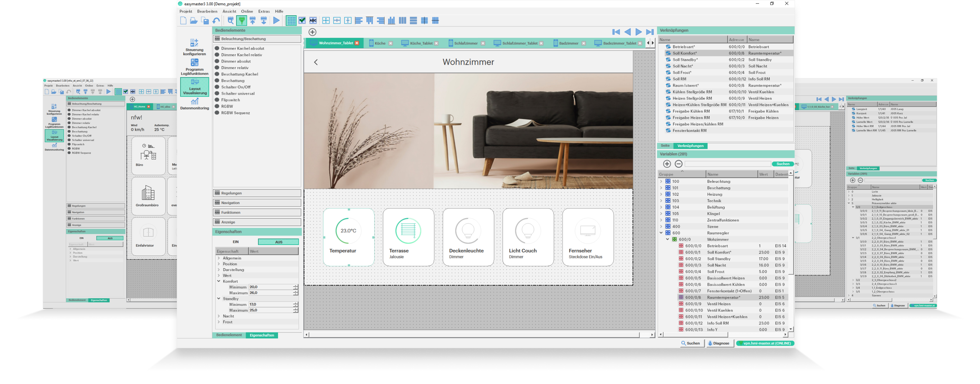
Task: Click the back chevron in Wohnzimmer header
Action: (316, 62)
